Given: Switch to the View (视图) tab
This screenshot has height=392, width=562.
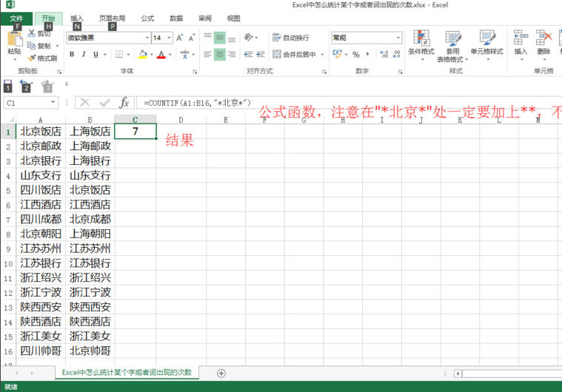Looking at the screenshot, I should 233,18.
